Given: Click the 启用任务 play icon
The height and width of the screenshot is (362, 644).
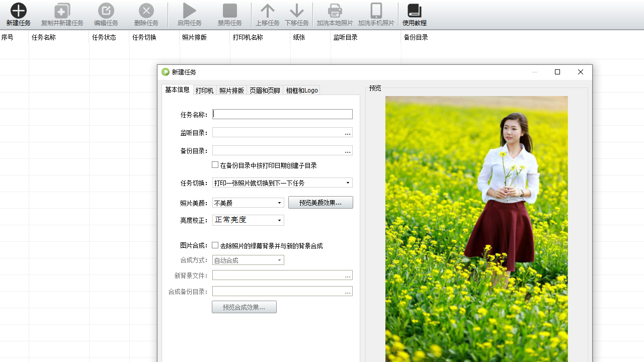Looking at the screenshot, I should (x=190, y=11).
